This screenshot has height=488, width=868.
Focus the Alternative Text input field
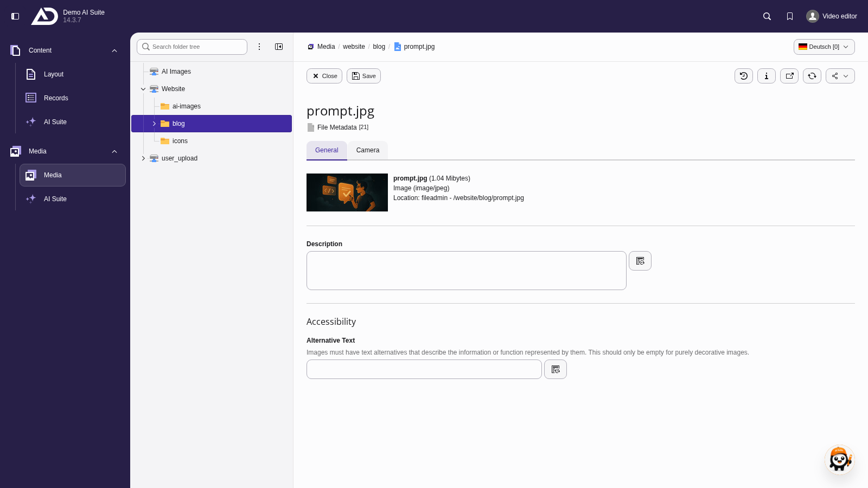pyautogui.click(x=424, y=369)
